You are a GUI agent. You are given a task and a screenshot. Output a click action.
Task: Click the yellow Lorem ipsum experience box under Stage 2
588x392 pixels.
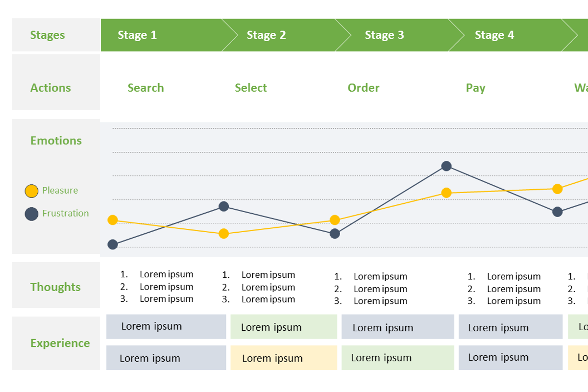[284, 358]
